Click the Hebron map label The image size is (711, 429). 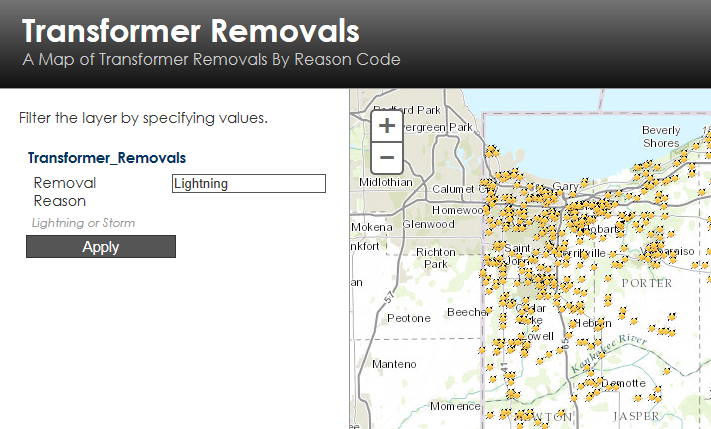[593, 323]
